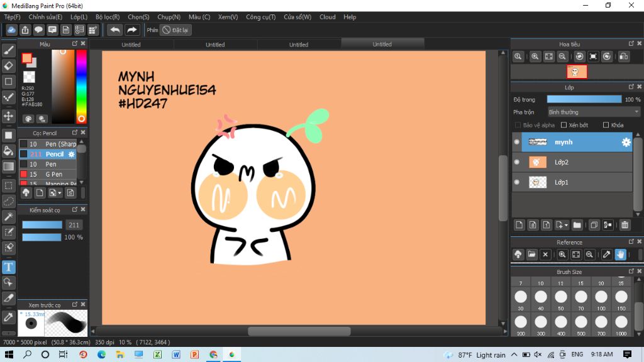
Task: Open an image file in Reference panel
Action: click(x=531, y=255)
